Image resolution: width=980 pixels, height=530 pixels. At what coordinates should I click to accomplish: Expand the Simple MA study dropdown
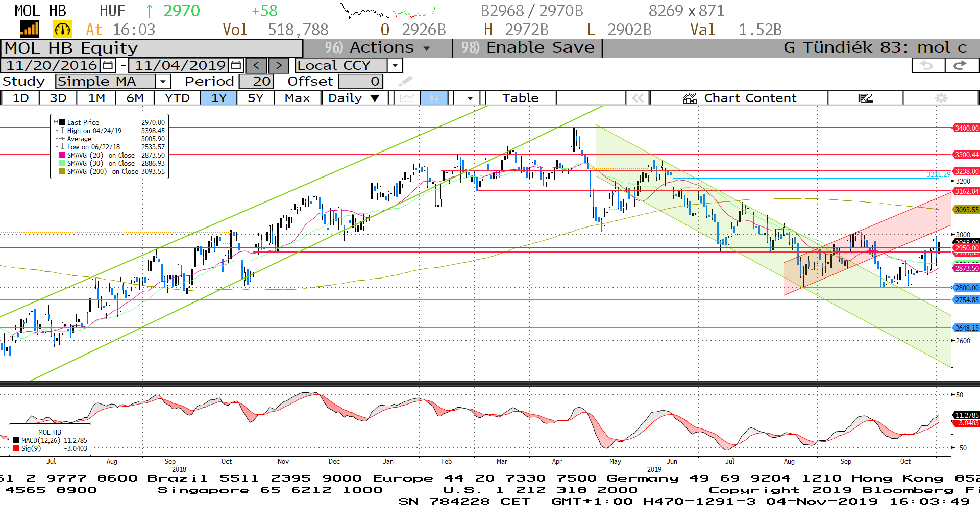click(x=163, y=82)
